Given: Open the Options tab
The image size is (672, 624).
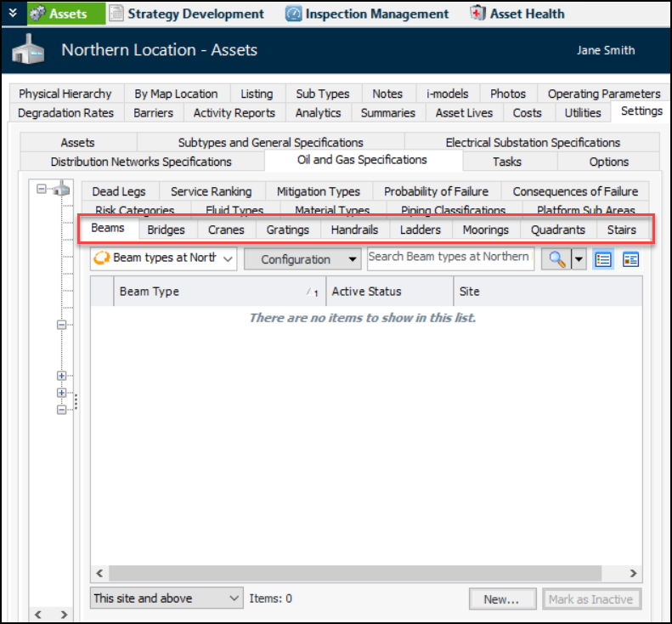Looking at the screenshot, I should tap(608, 162).
